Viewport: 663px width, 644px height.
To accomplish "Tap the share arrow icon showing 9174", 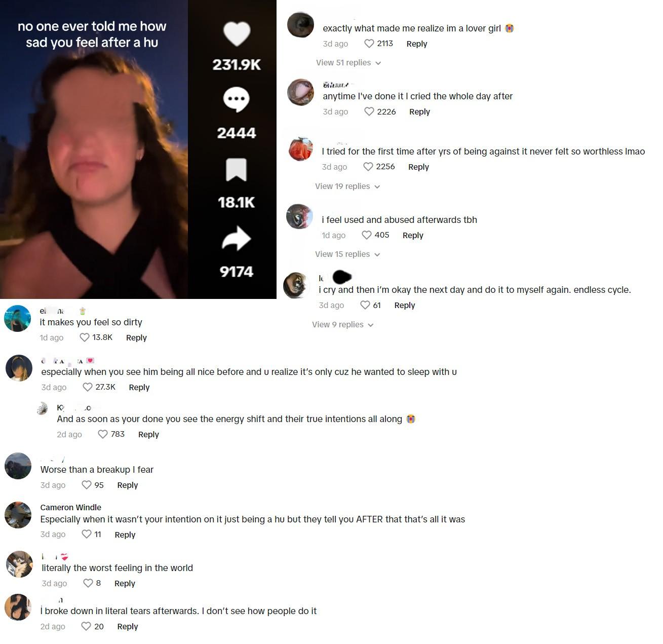I will [x=236, y=239].
